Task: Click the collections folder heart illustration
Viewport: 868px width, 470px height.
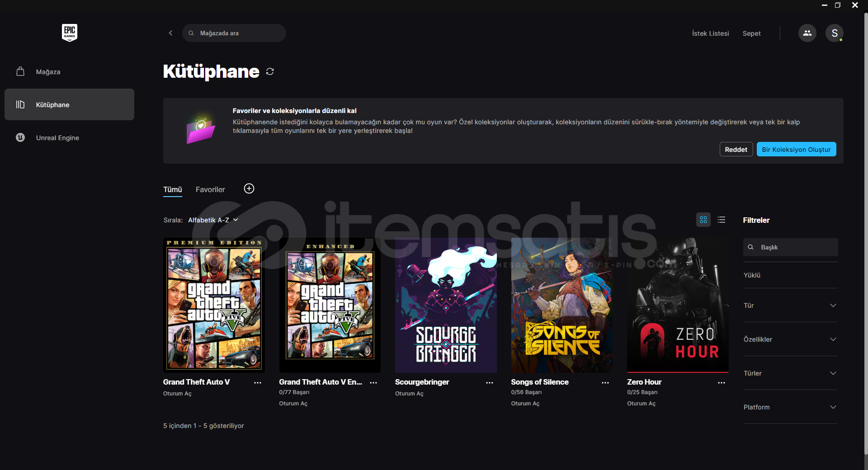Action: click(x=201, y=130)
